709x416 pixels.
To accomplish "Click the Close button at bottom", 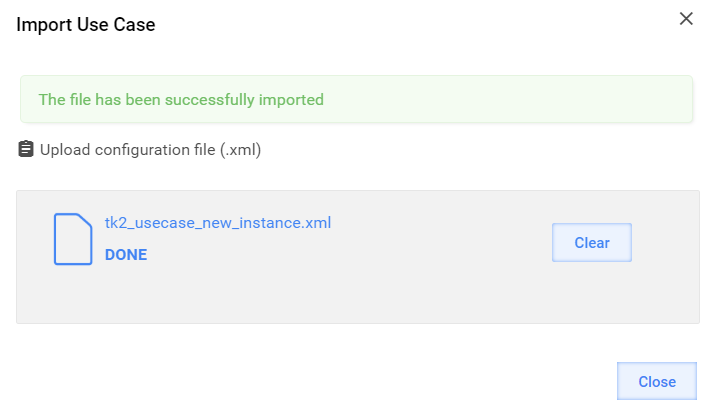I will [x=657, y=381].
